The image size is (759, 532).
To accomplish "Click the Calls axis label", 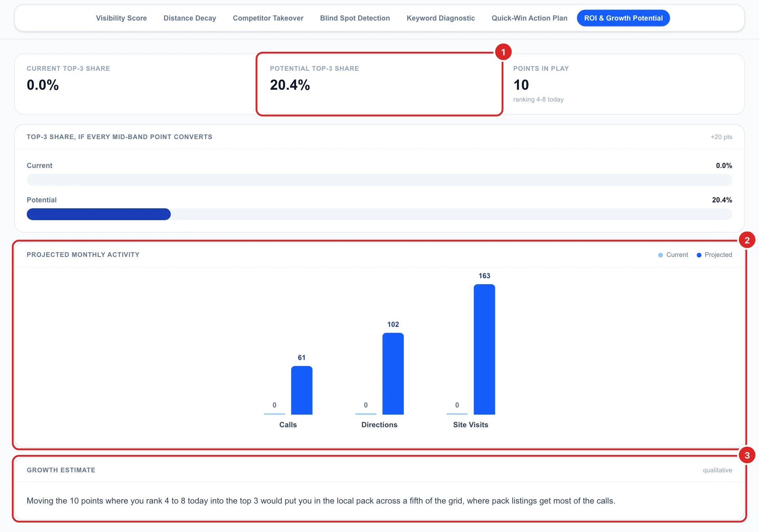I will click(x=288, y=425).
